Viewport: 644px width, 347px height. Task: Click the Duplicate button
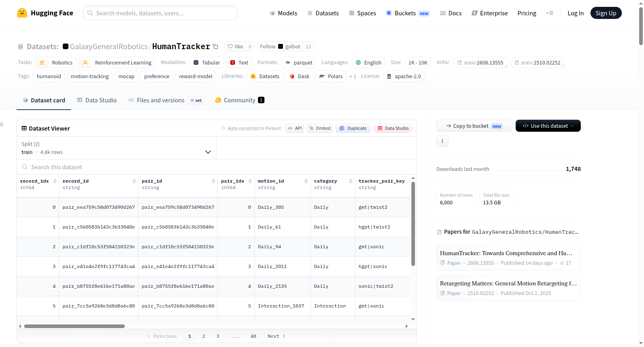click(353, 128)
